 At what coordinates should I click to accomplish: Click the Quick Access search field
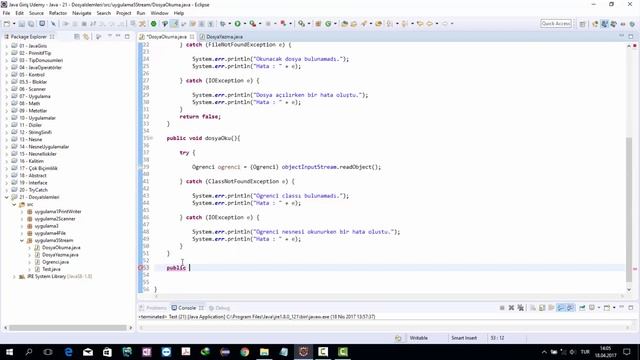(x=556, y=24)
